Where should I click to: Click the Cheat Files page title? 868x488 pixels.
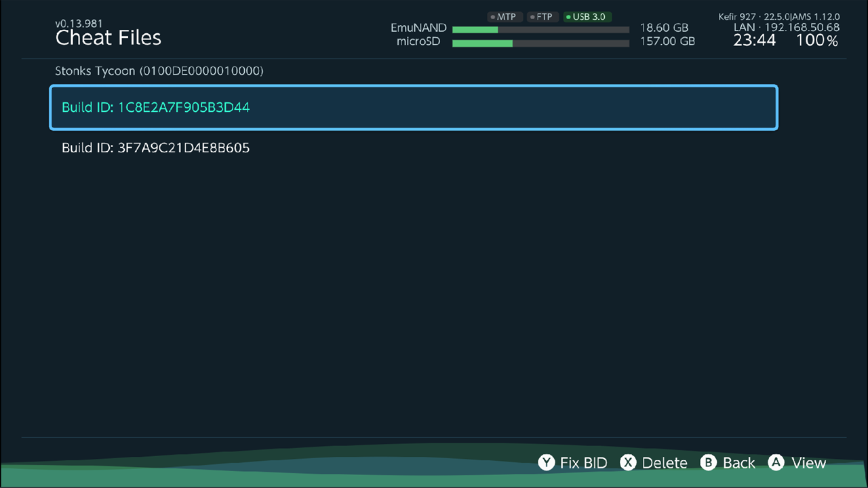coord(108,38)
